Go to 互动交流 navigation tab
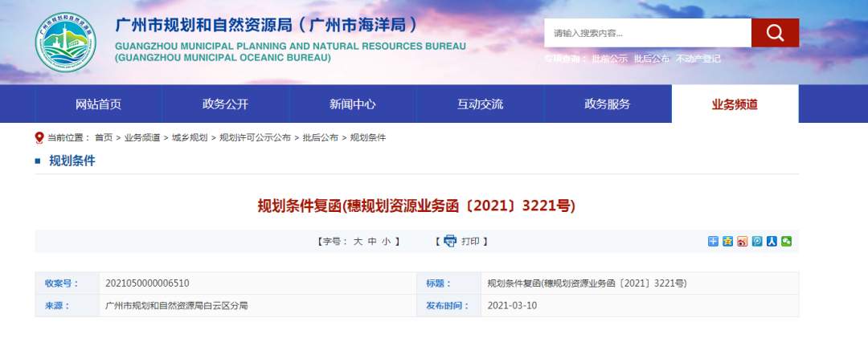Viewport: 868px width, 338px height. pos(480,104)
